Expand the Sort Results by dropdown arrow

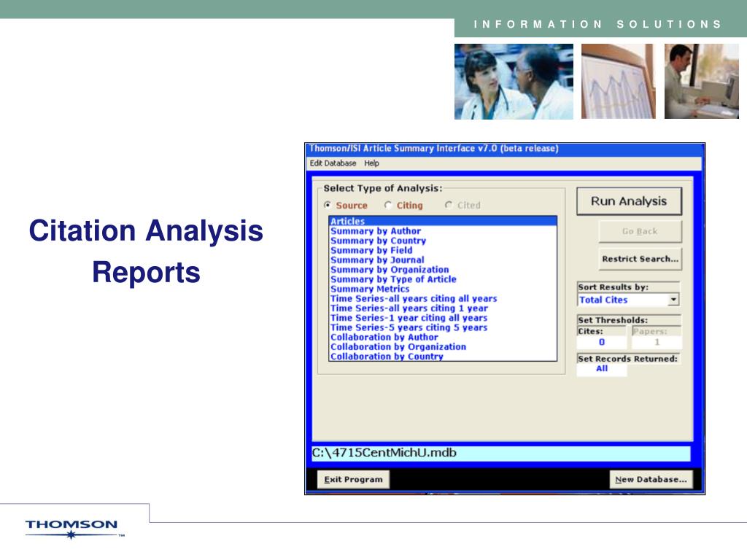(x=673, y=300)
